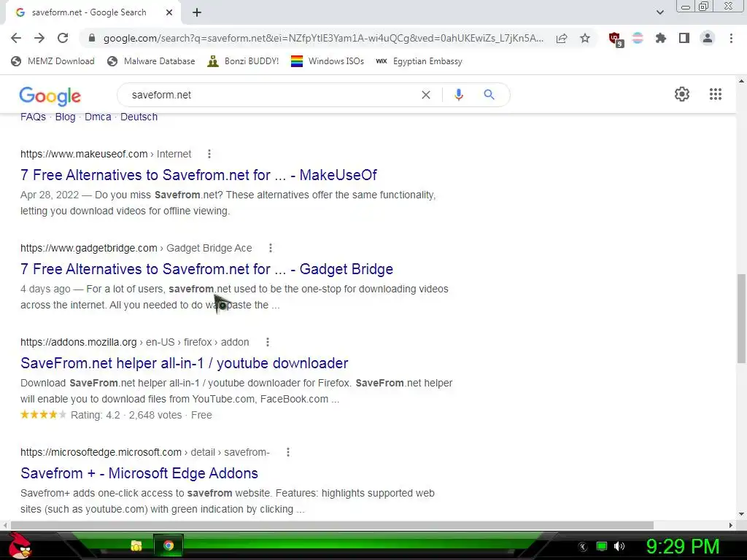
Task: Click the scroll up arrow
Action: click(x=741, y=81)
